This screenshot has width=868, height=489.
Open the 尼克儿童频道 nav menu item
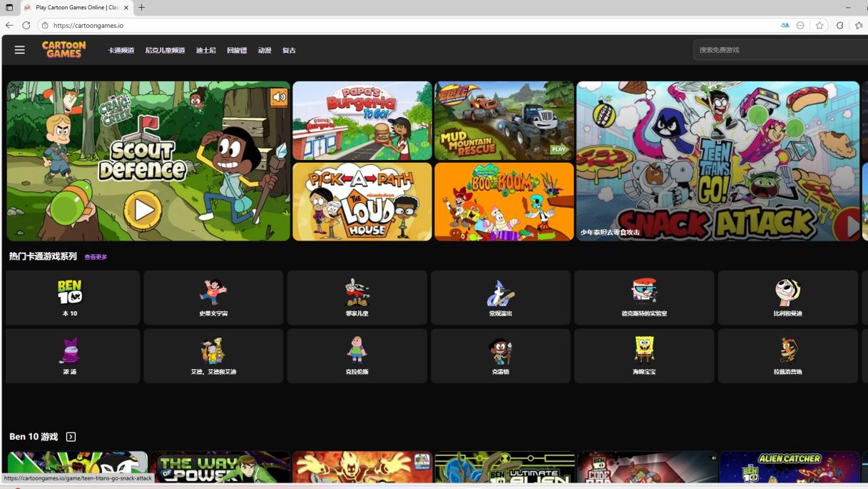pos(165,51)
